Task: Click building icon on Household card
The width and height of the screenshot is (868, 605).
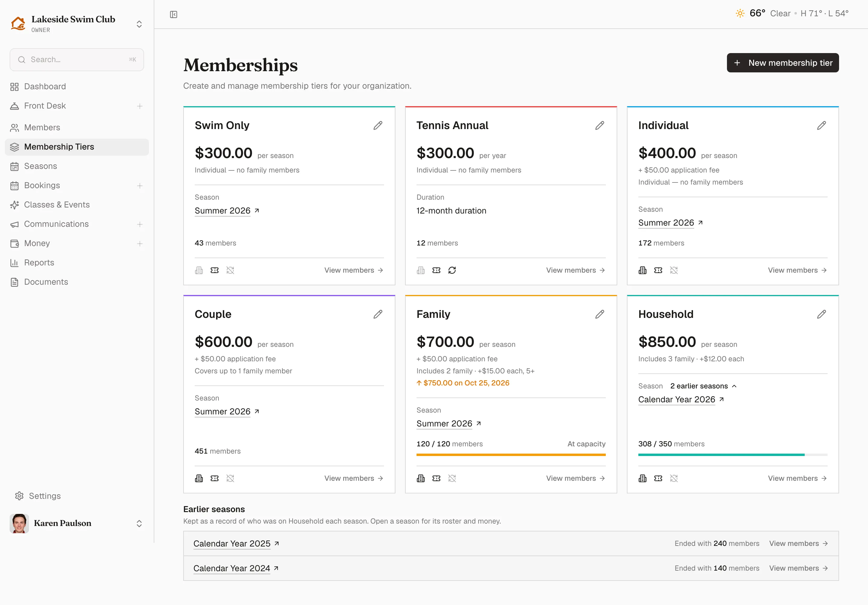Action: [x=643, y=479]
